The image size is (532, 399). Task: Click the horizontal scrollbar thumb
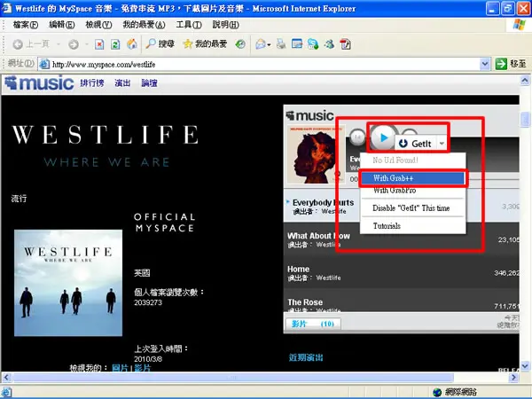[232, 378]
